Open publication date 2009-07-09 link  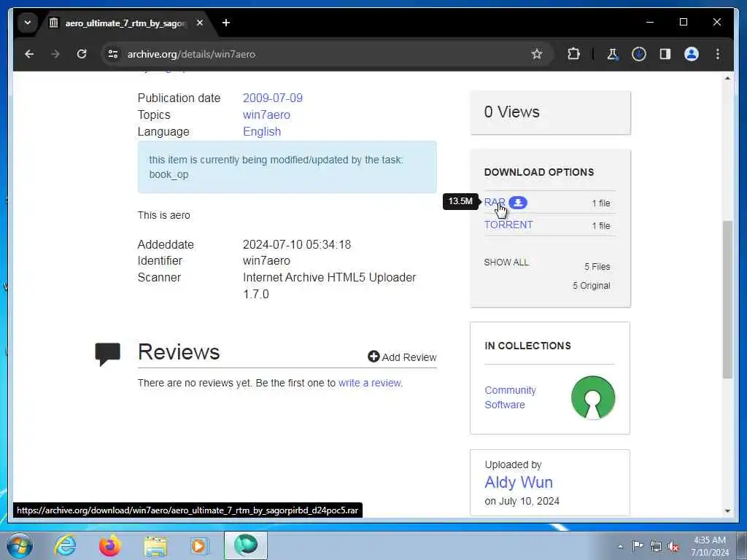pos(273,98)
